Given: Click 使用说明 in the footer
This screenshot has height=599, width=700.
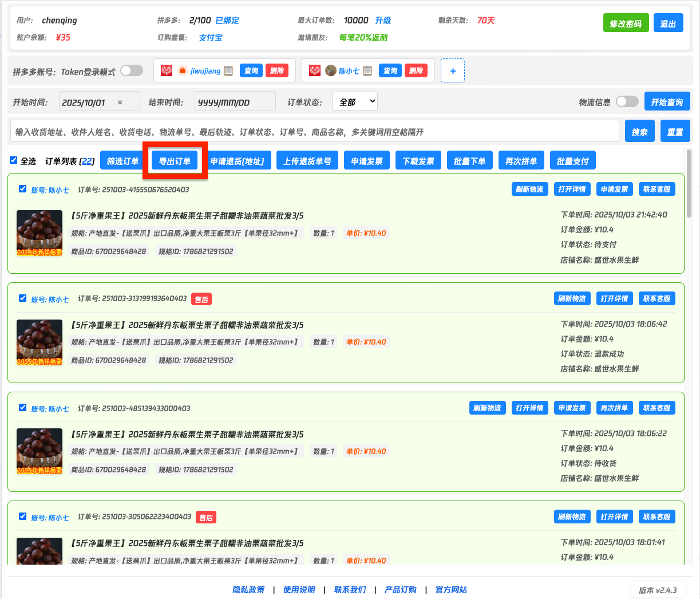Looking at the screenshot, I should 299,590.
